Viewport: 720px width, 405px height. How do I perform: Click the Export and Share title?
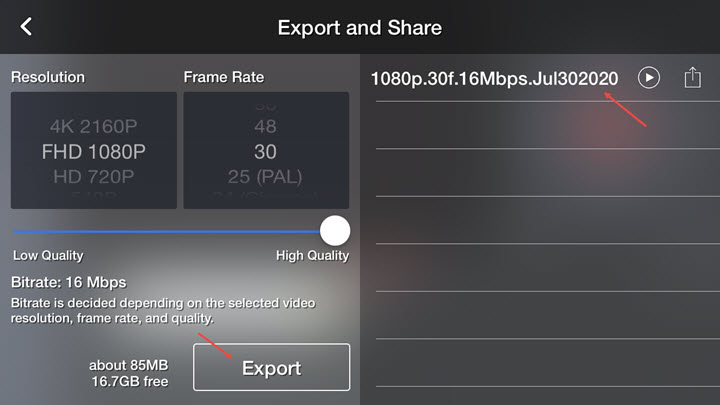click(x=359, y=27)
